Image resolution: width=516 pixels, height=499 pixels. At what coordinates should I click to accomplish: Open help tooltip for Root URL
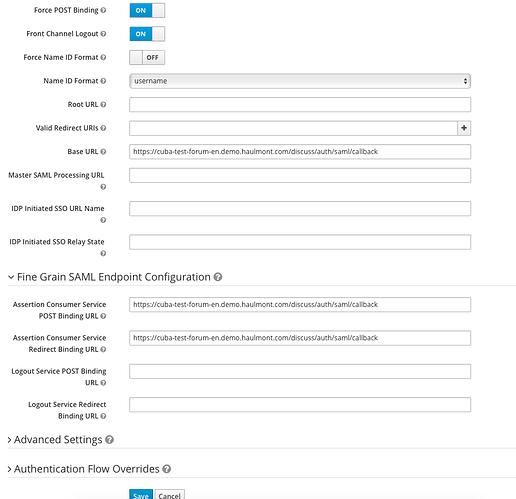[x=103, y=105]
